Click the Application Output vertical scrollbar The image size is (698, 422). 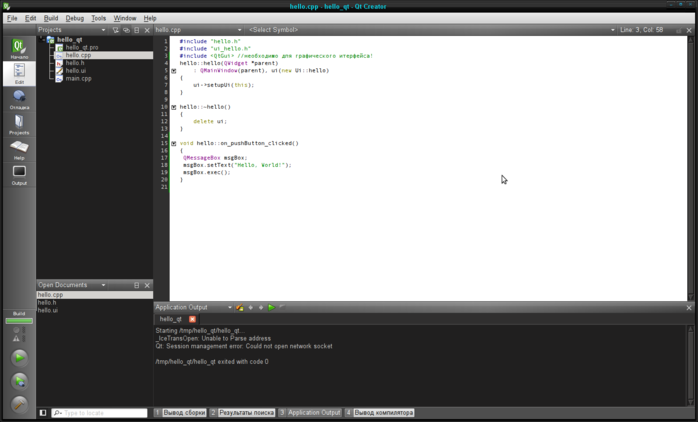690,365
